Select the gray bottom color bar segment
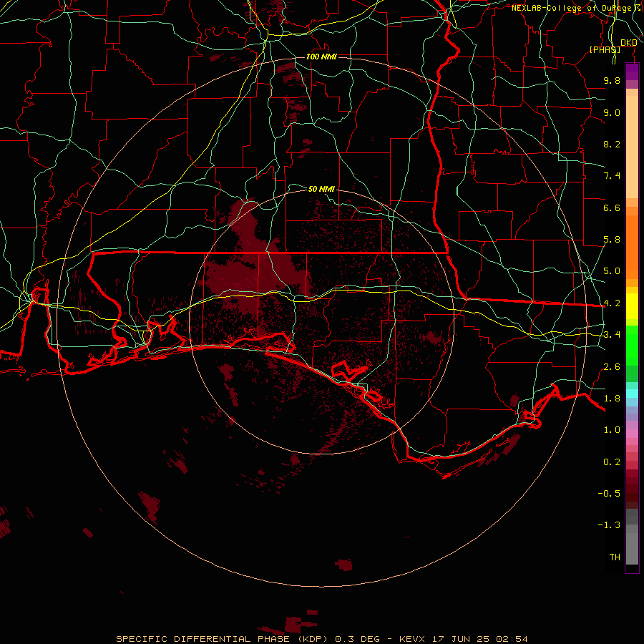644x644 pixels. point(632,548)
